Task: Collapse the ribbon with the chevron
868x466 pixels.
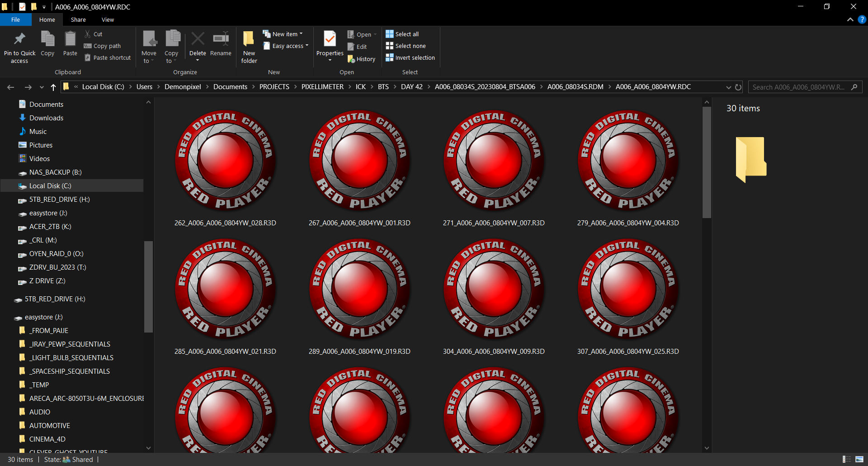Action: (x=850, y=19)
